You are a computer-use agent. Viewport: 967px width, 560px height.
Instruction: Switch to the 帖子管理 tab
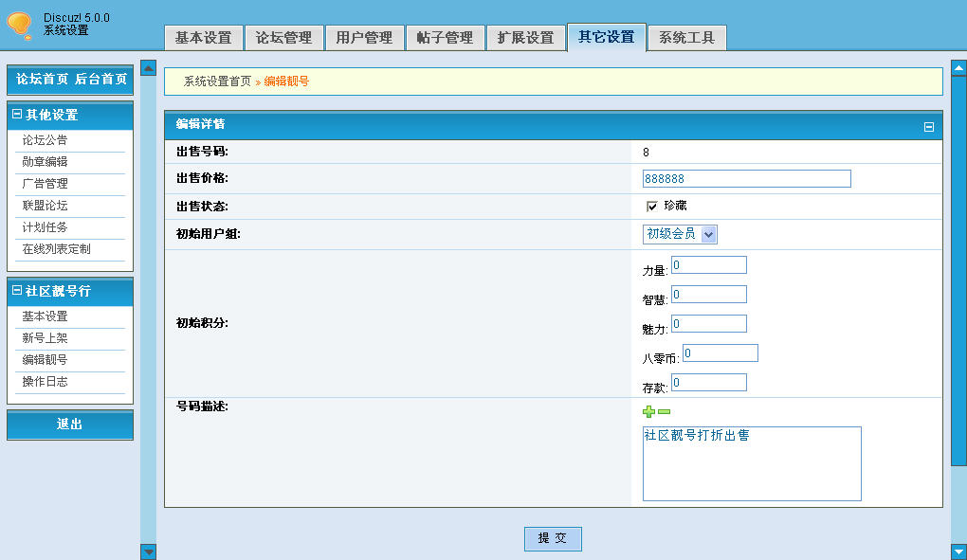(446, 38)
